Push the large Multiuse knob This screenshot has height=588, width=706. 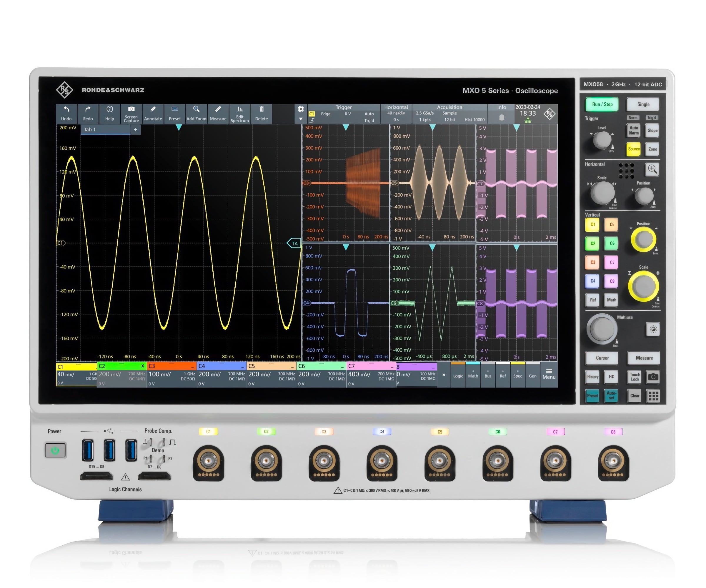602,330
